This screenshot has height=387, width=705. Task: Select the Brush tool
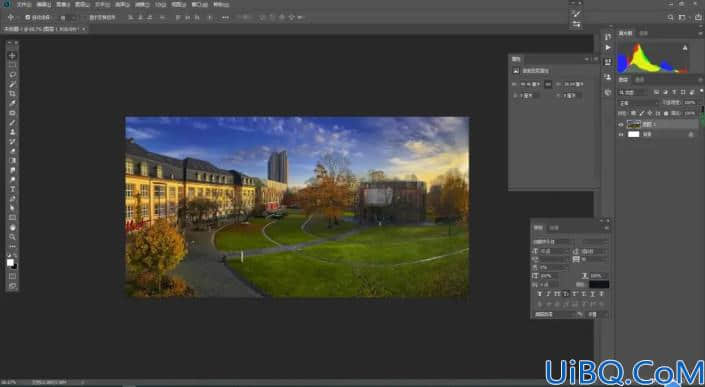pyautogui.click(x=12, y=122)
